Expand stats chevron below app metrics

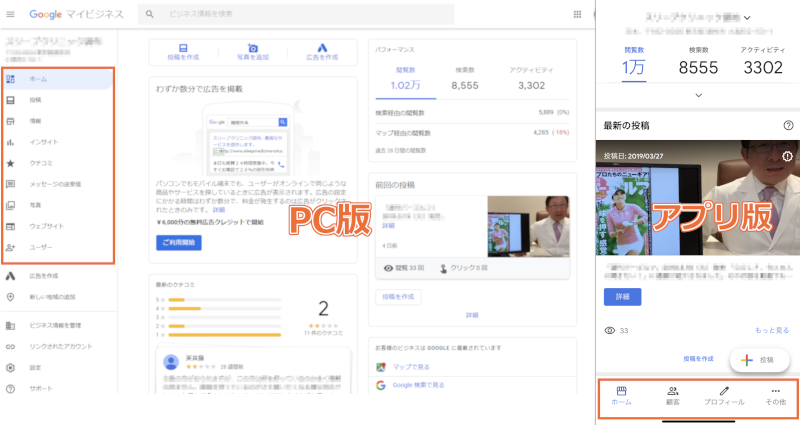698,95
